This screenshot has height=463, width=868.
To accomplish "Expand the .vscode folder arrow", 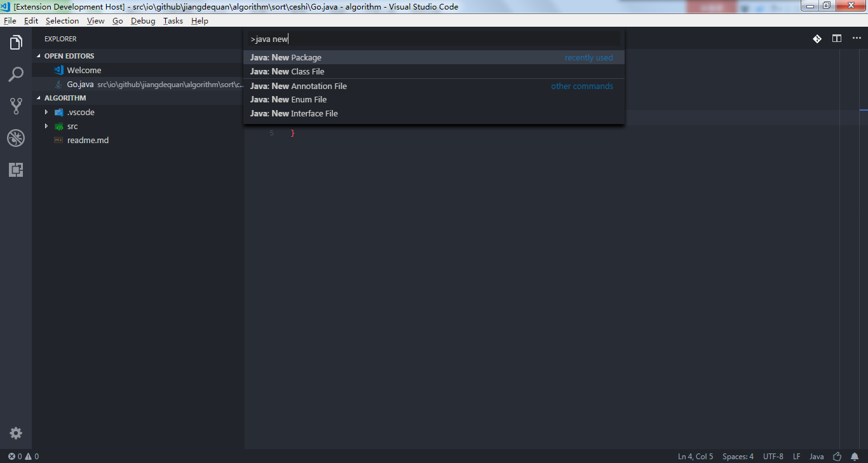I will 46,112.
